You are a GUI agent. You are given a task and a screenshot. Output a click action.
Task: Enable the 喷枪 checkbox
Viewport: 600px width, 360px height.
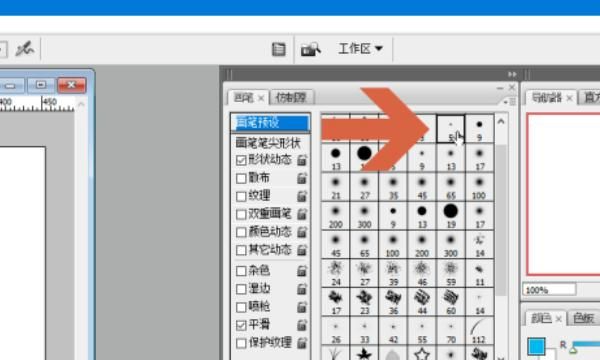point(241,307)
